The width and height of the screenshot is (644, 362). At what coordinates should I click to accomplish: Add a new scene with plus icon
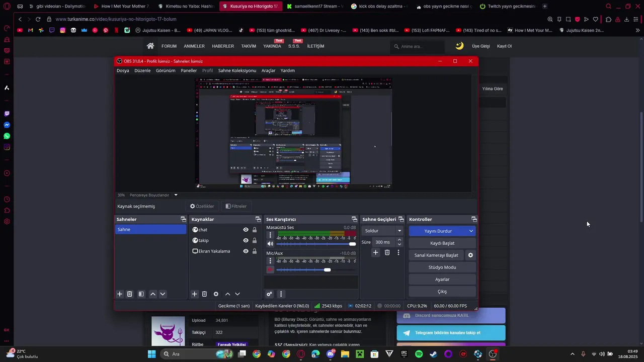[x=120, y=294]
